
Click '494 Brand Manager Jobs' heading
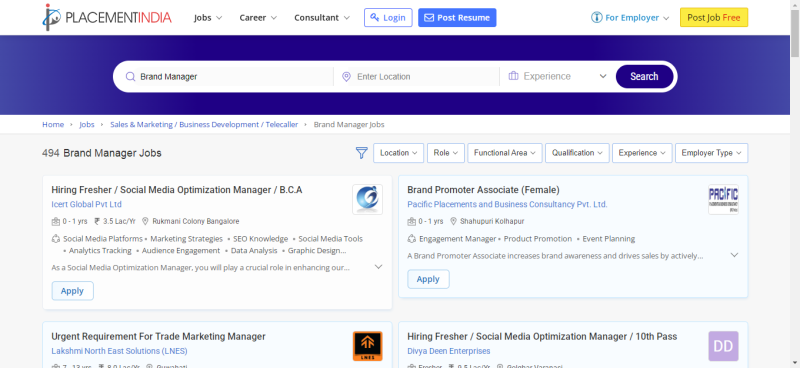pos(102,153)
